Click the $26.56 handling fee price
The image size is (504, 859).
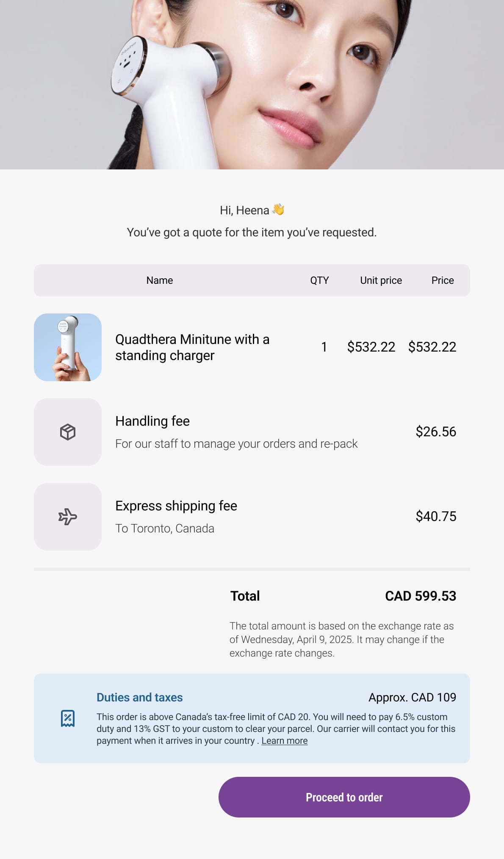click(x=436, y=432)
